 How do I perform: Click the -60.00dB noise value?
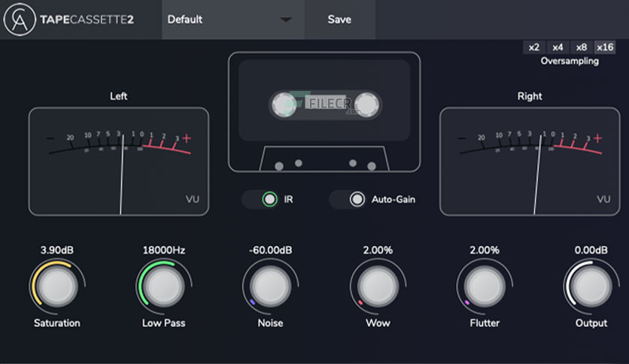coord(270,250)
